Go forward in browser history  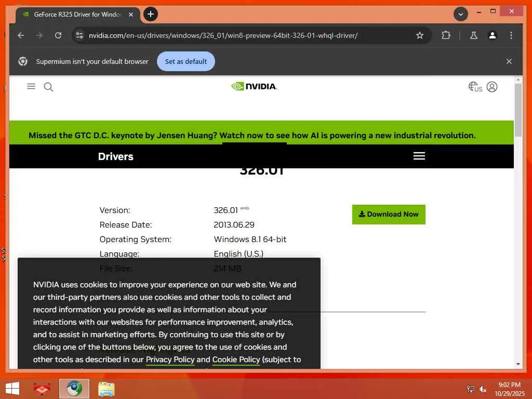(39, 35)
